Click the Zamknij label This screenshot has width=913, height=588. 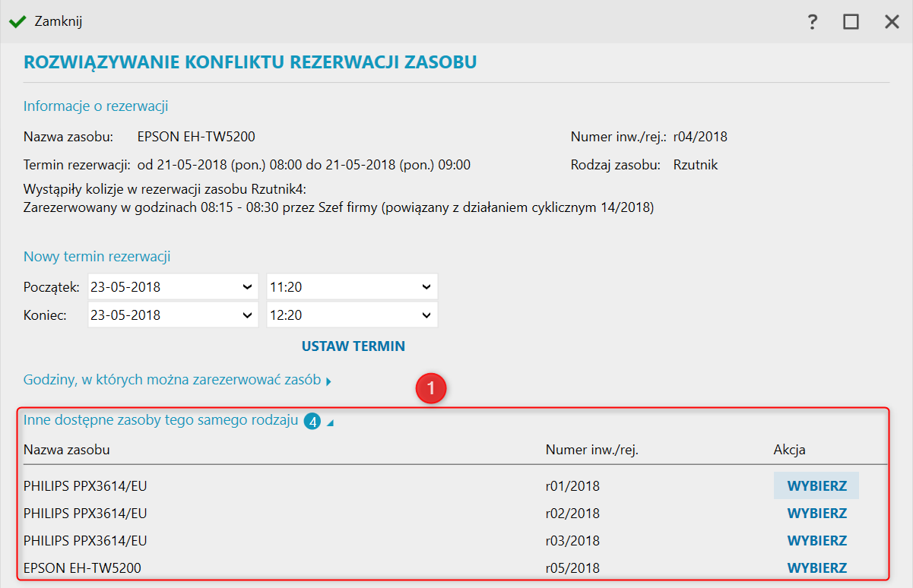pos(59,21)
